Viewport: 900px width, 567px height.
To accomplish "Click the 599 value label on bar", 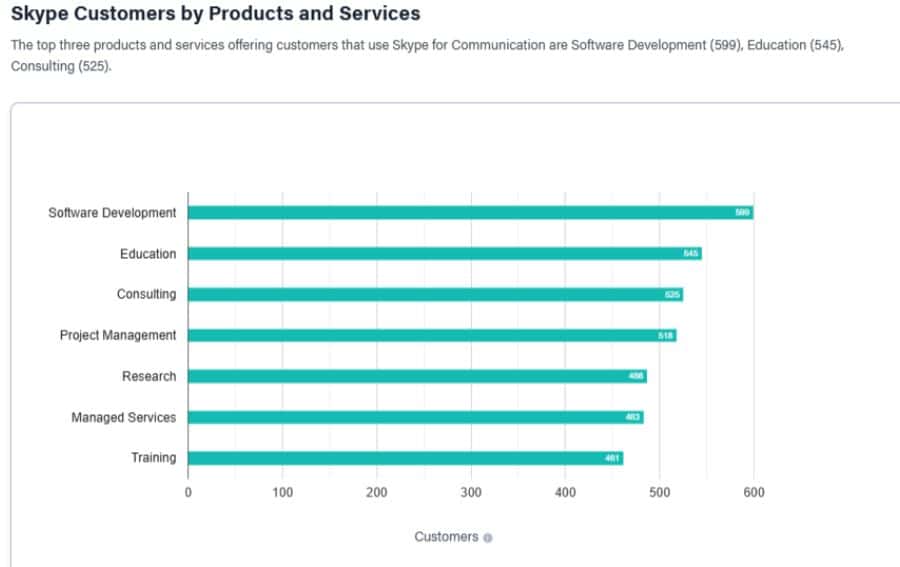I will click(x=742, y=212).
